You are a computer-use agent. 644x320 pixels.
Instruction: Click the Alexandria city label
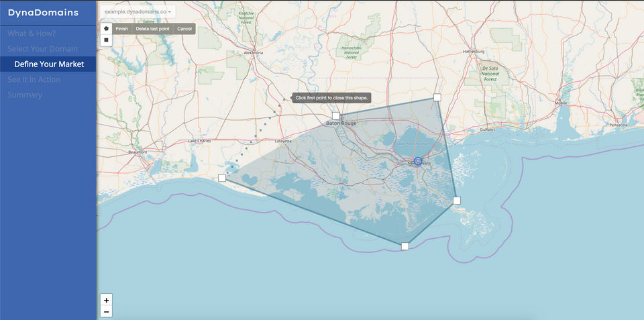(254, 53)
